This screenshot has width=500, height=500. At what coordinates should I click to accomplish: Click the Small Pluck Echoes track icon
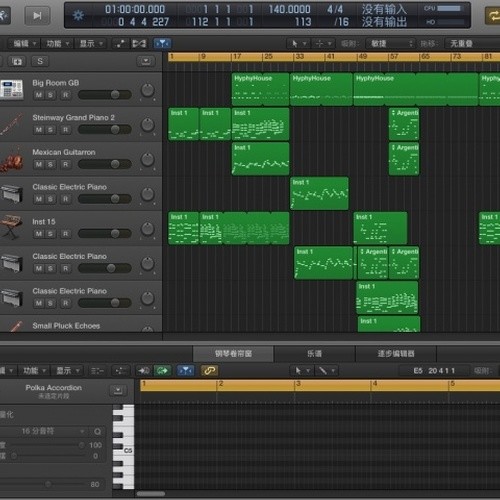click(x=15, y=326)
